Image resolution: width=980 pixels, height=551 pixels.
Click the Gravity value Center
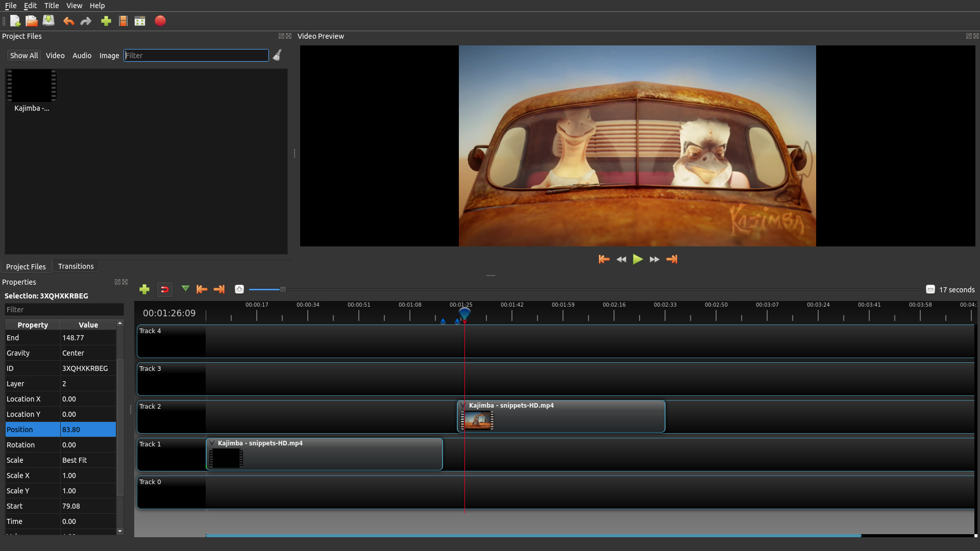coord(88,353)
